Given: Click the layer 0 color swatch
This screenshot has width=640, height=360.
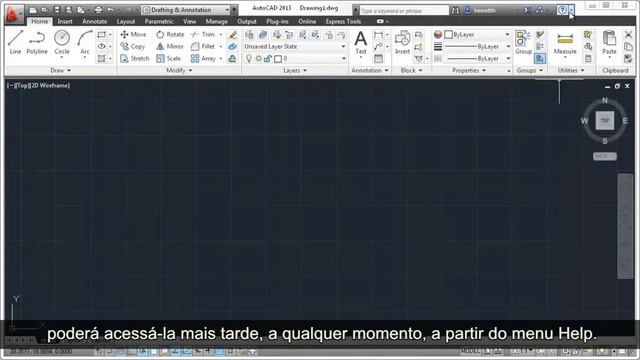Looking at the screenshot, I should click(278, 59).
